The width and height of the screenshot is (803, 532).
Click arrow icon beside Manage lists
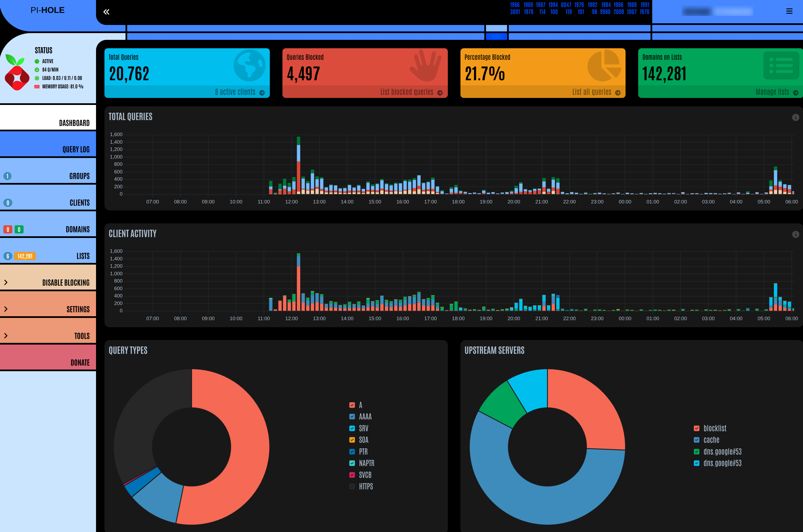795,93
